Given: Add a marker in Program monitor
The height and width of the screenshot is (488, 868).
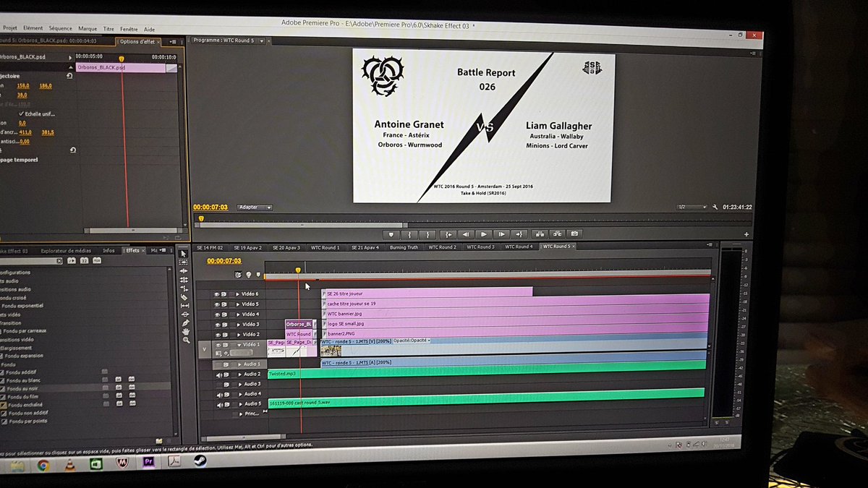Looking at the screenshot, I should point(391,234).
